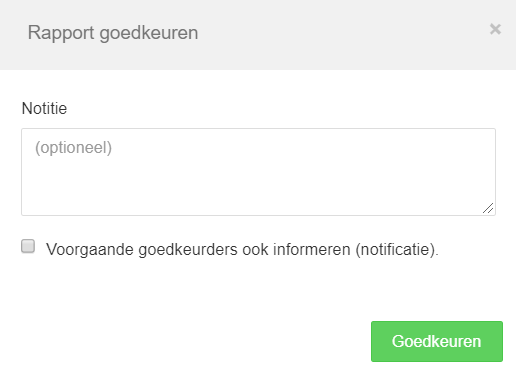Focus the Notitie text area
This screenshot has width=516, height=377.
(258, 172)
